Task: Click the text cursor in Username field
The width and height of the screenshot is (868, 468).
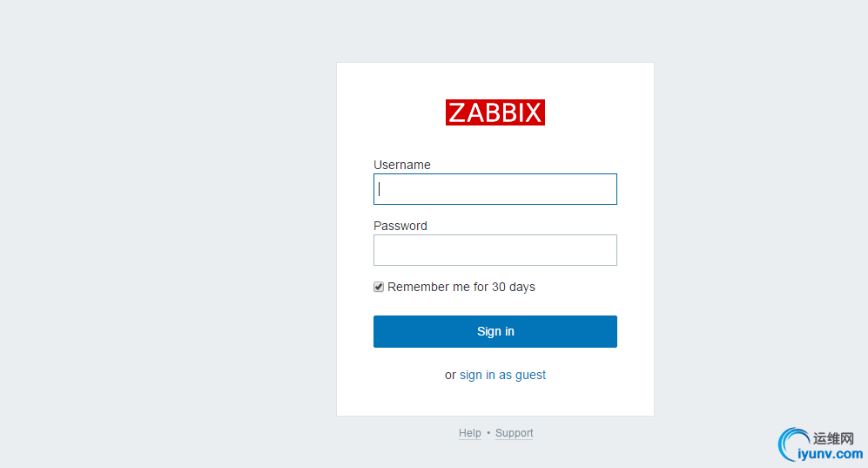Action: tap(380, 189)
